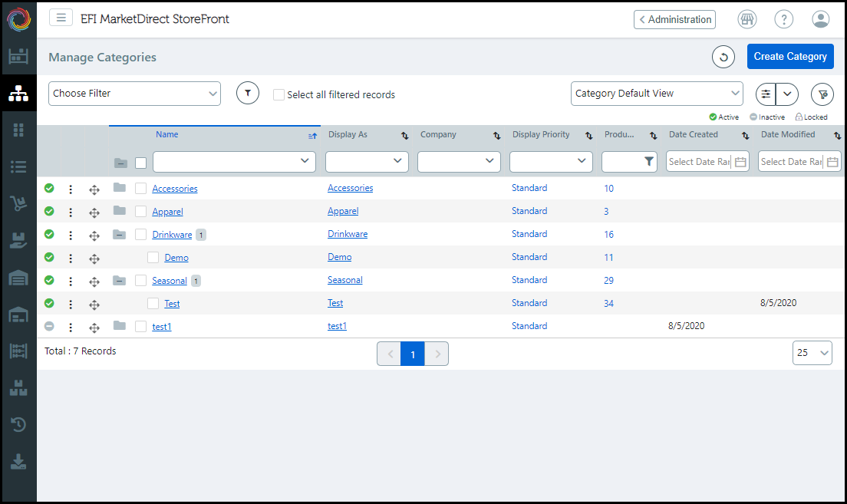
Task: Click the Create Category button
Action: pyautogui.click(x=790, y=56)
